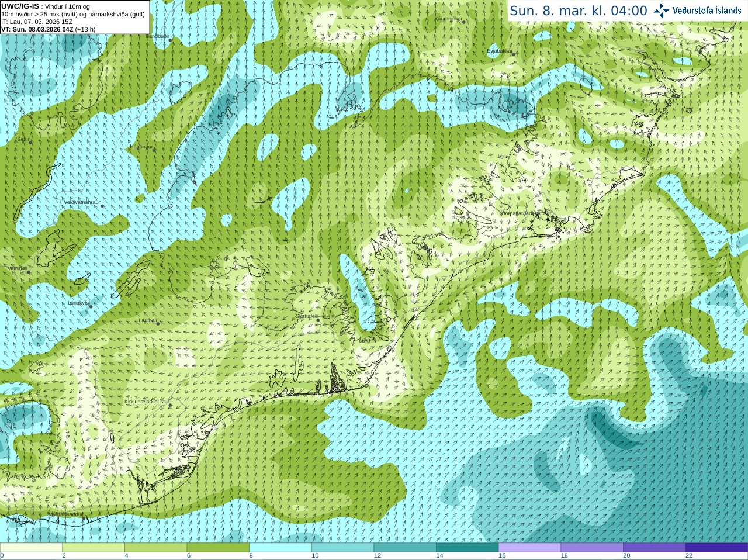The height and width of the screenshot is (560, 748).
Task: Select the 16–18 m/s lavender legend swatch
Action: tap(529, 548)
